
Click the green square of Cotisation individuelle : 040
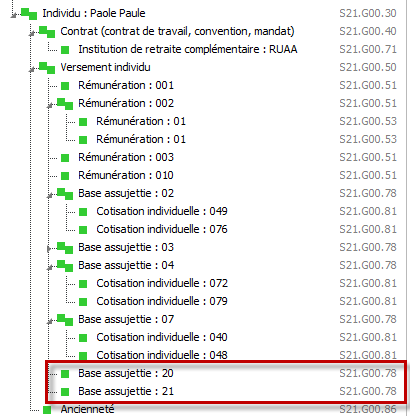pos(83,338)
